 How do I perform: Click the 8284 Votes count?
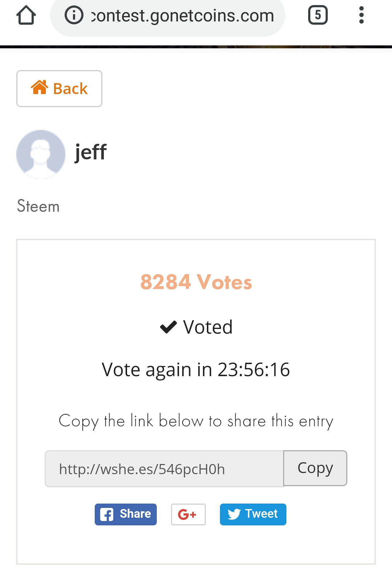(x=196, y=282)
